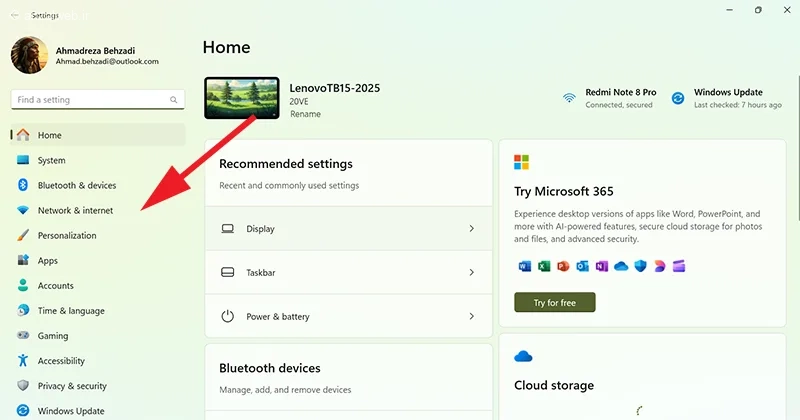Click the Apps icon in sidebar
This screenshot has width=800, height=420.
23,261
